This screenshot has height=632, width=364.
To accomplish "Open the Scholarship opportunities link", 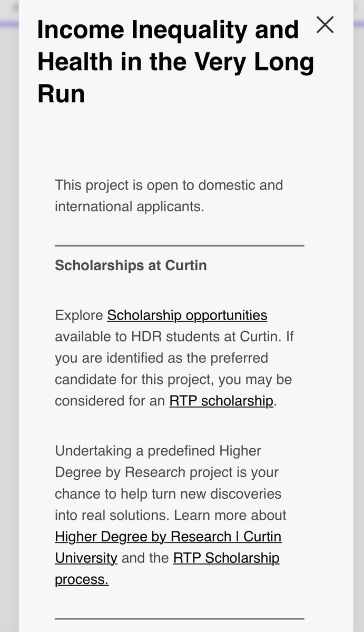I will point(187,315).
